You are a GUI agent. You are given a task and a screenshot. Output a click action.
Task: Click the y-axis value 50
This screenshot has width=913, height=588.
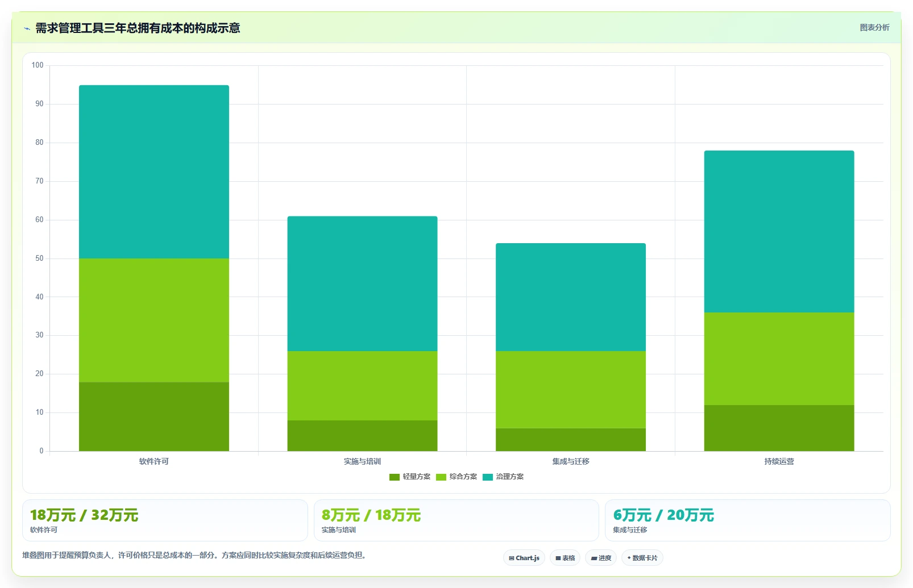point(39,258)
